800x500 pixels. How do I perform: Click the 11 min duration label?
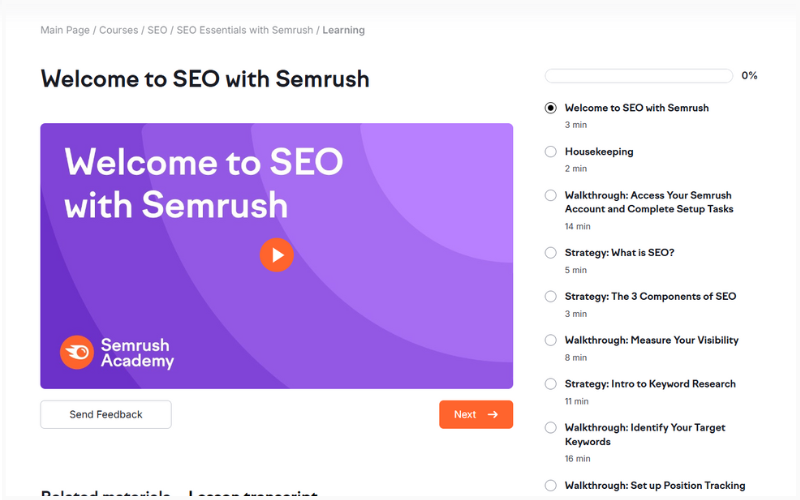(577, 402)
